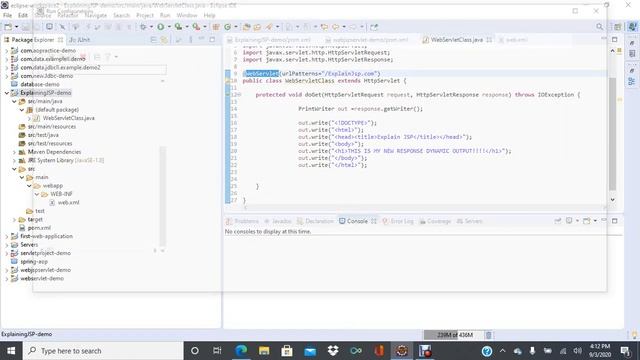This screenshot has height=360, width=640.
Task: Open the Help menu
Action: tap(209, 16)
